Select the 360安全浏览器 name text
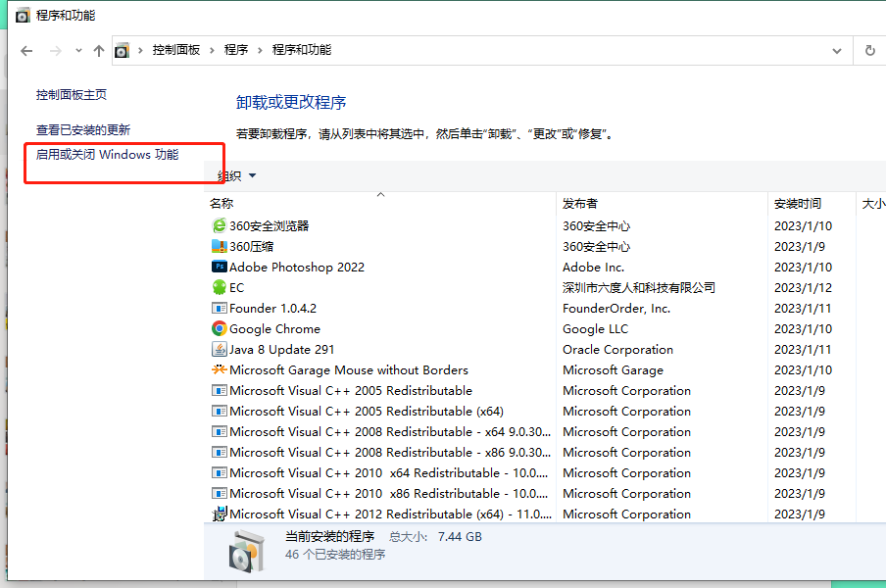Image resolution: width=886 pixels, height=588 pixels. pos(269,226)
